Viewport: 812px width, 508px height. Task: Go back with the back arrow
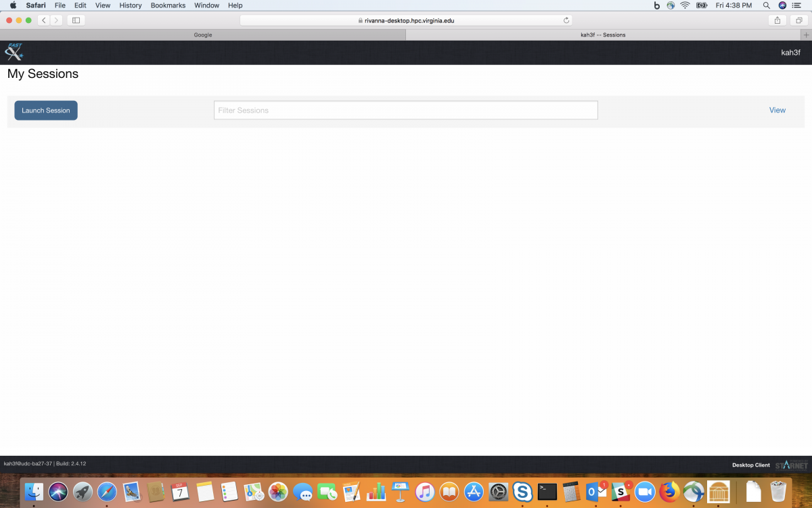tap(44, 20)
